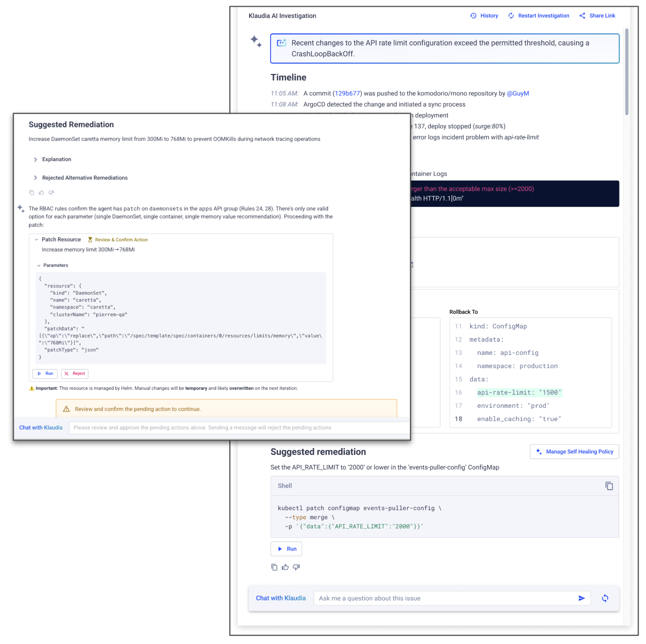
Task: Click the History clock icon
Action: [x=473, y=16]
